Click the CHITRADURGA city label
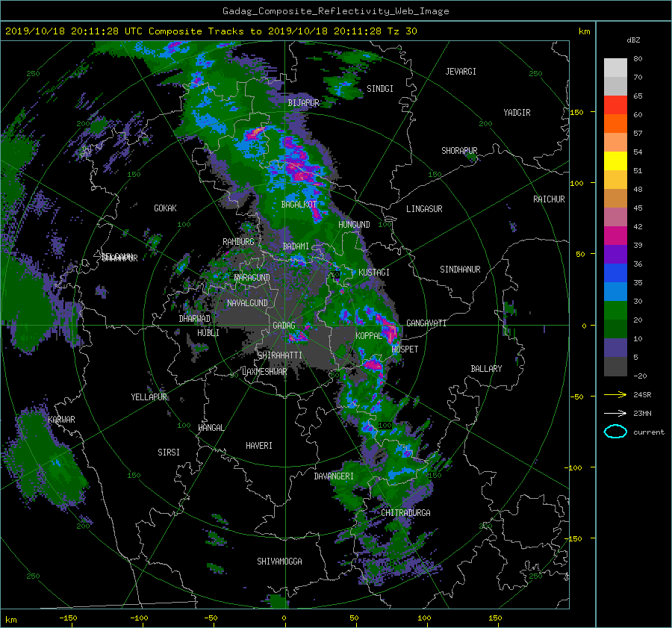This screenshot has height=628, width=672. pyautogui.click(x=405, y=513)
